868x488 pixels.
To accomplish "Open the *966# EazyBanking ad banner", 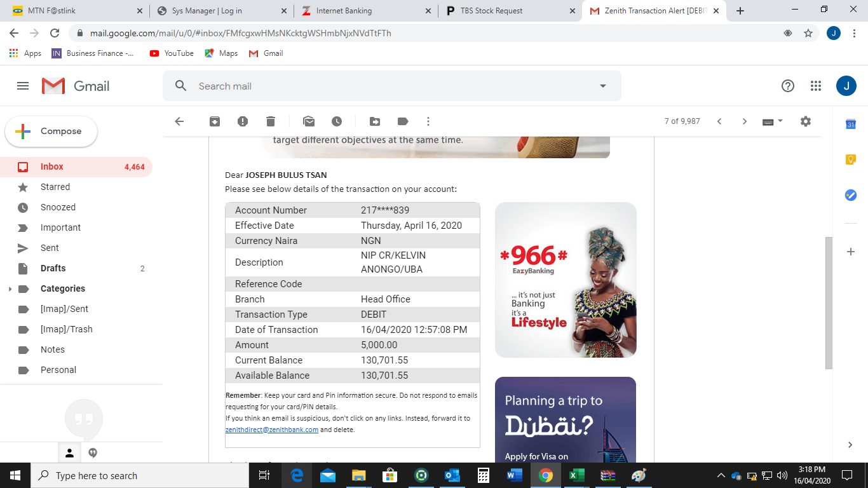I will [566, 280].
